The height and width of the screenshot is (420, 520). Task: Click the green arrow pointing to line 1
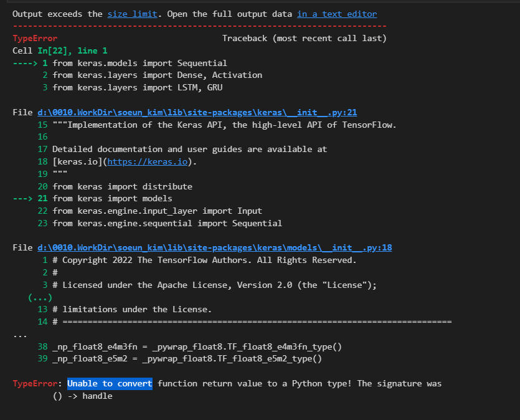coord(25,63)
